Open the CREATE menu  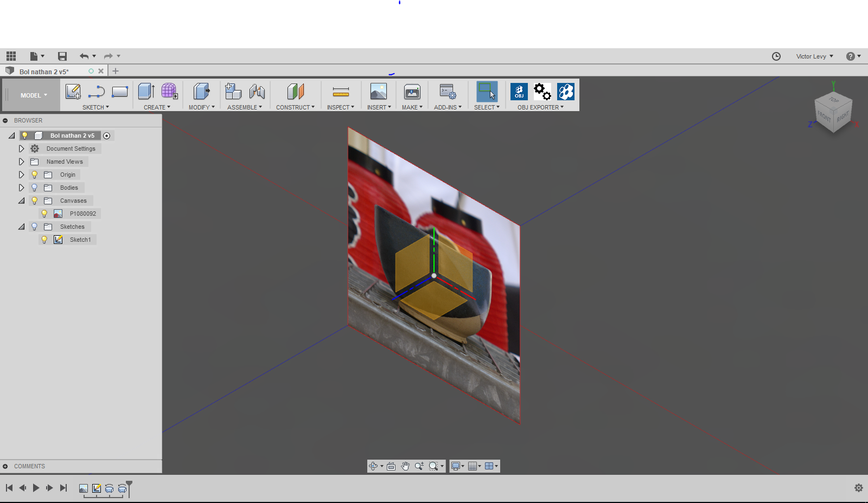tap(157, 107)
